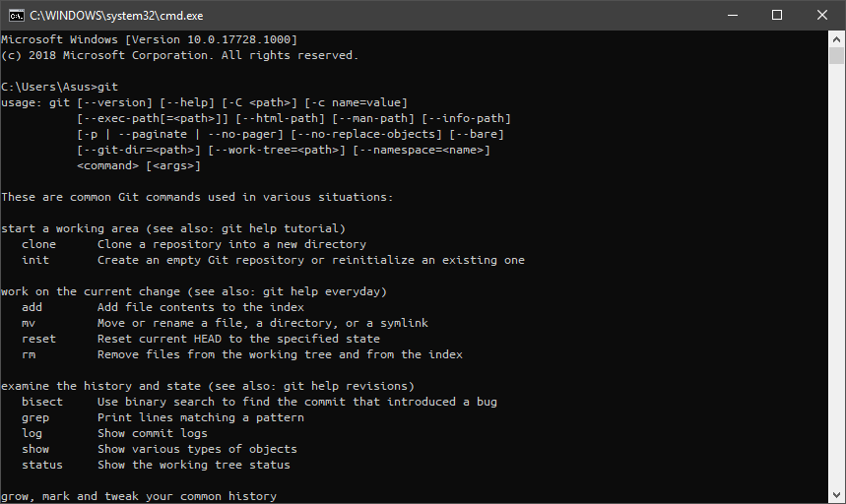Maximize the cmd.exe window

[x=777, y=15]
